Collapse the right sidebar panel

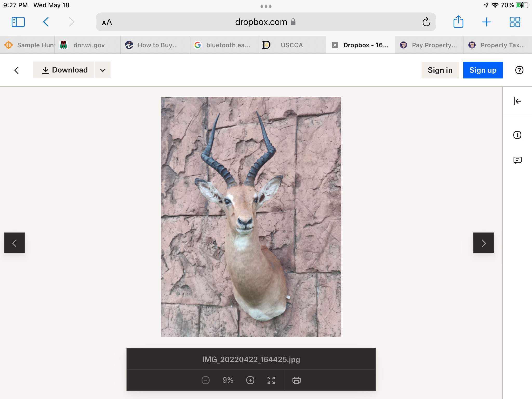517,101
